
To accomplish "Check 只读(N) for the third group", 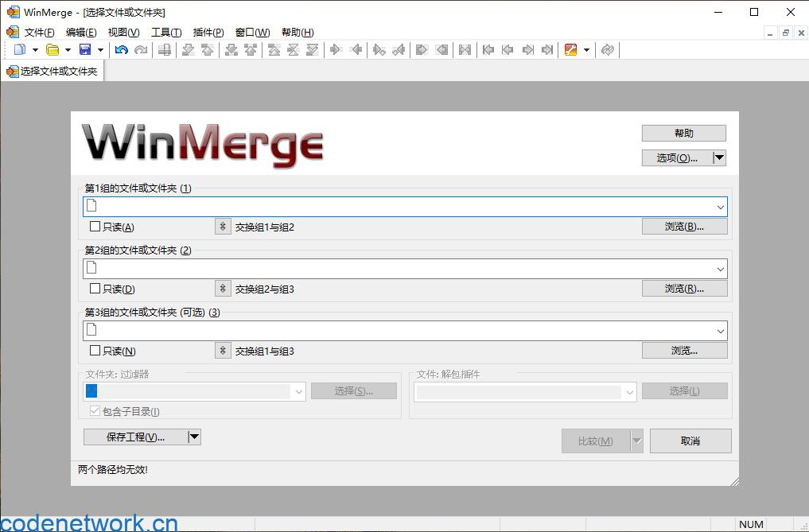I will click(x=95, y=351).
